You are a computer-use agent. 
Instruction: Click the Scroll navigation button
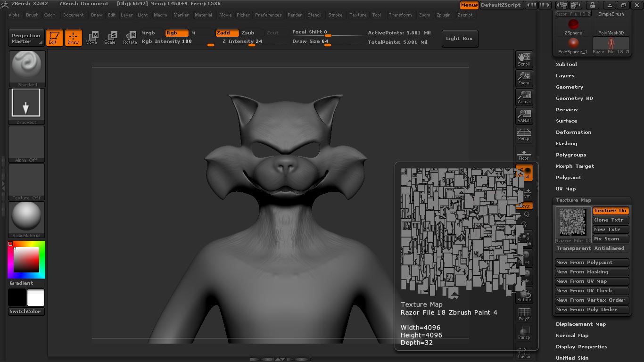524,59
